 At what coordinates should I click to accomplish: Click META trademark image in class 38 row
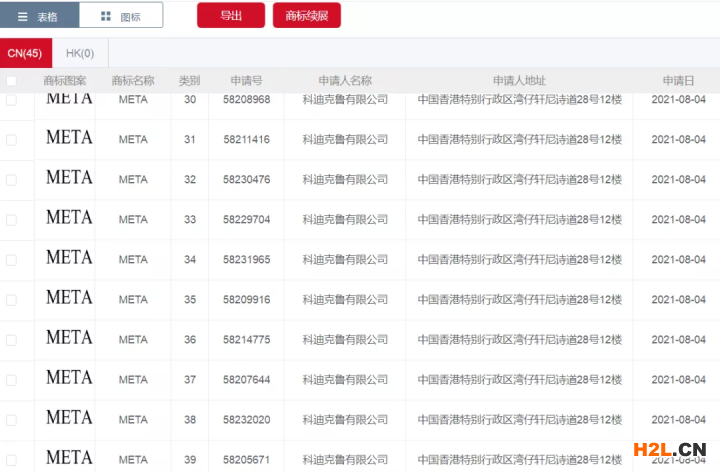click(69, 418)
